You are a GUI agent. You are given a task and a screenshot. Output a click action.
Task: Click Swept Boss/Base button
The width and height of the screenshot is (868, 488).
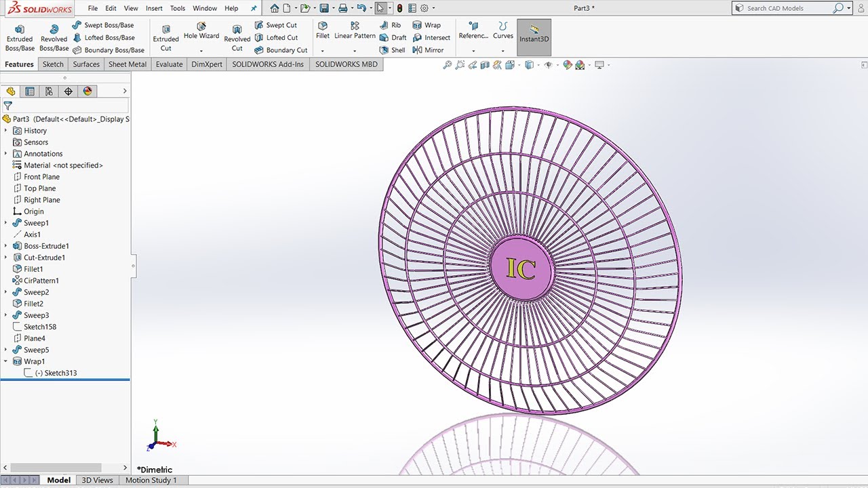click(103, 25)
